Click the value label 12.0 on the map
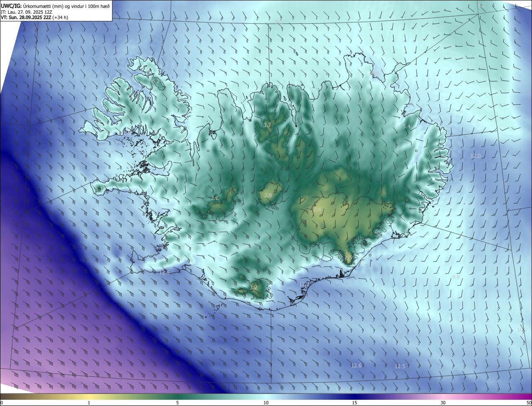This screenshot has height=406, width=532. (x=475, y=156)
